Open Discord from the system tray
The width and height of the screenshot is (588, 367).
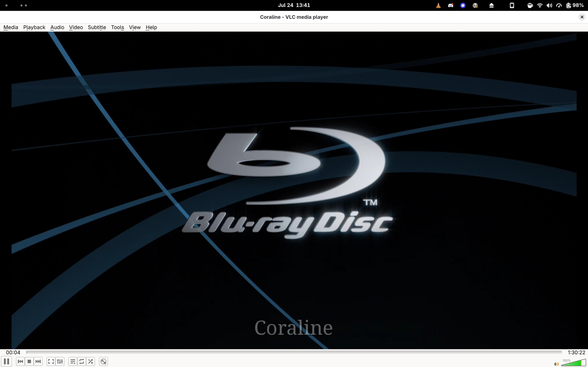click(x=451, y=5)
